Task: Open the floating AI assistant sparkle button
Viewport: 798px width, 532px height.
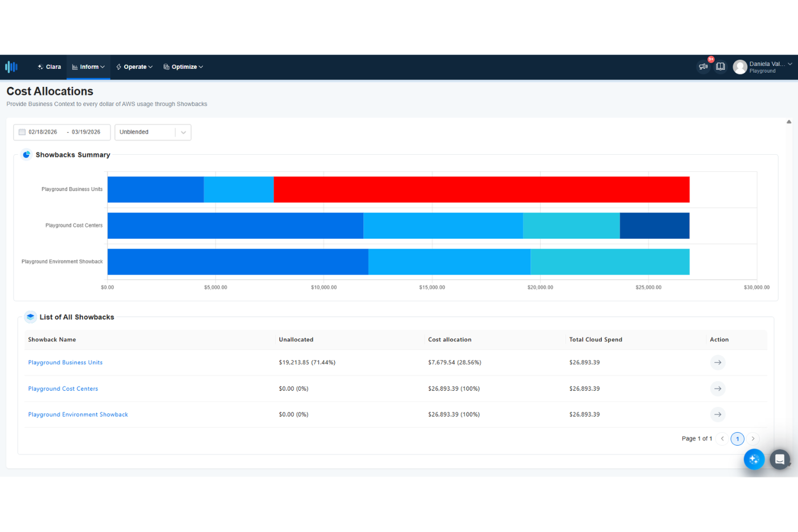Action: coord(754,459)
